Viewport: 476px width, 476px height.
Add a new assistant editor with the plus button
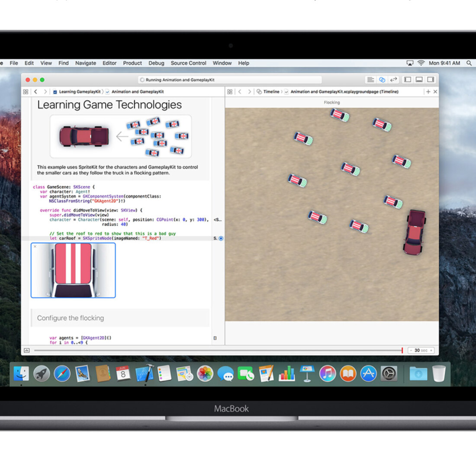(x=428, y=92)
